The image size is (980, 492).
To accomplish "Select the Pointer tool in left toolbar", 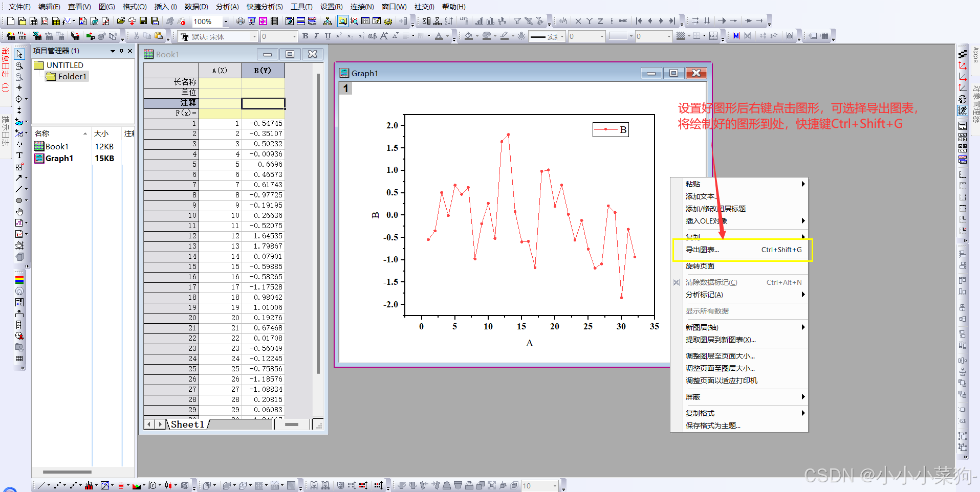I will [19, 54].
